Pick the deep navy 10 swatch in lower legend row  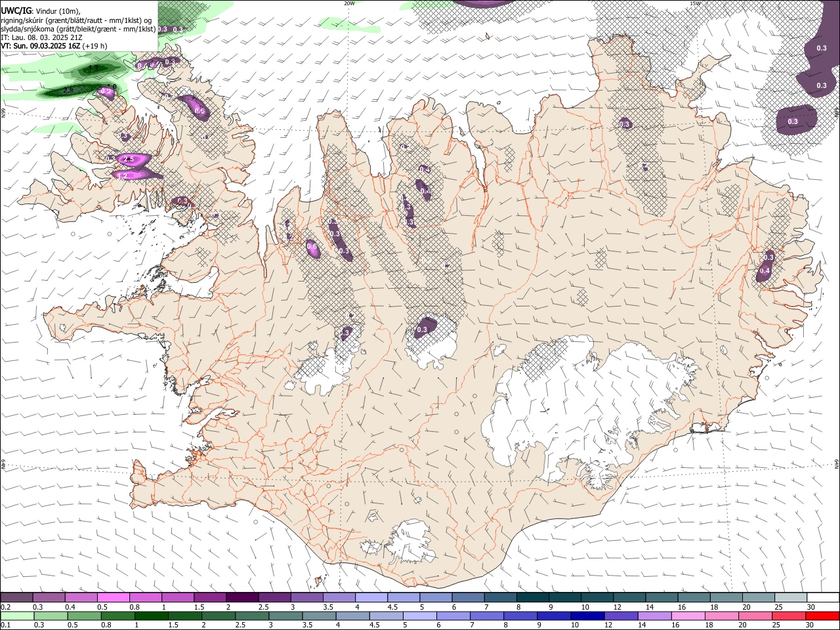(x=587, y=616)
